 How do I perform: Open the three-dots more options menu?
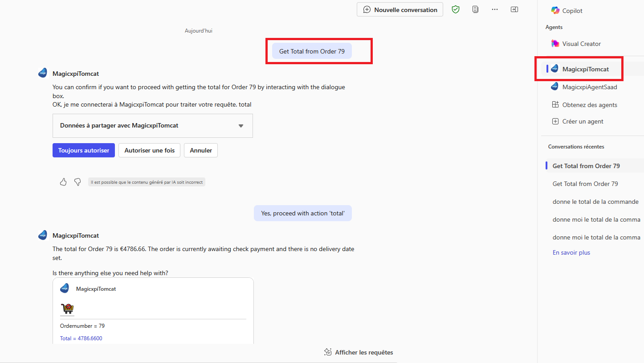[495, 9]
